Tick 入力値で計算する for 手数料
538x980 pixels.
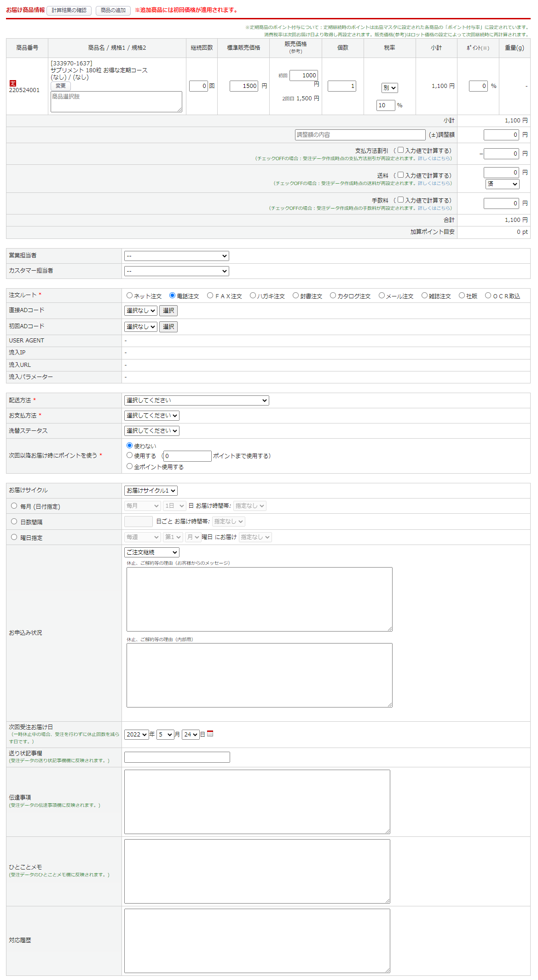[x=400, y=200]
